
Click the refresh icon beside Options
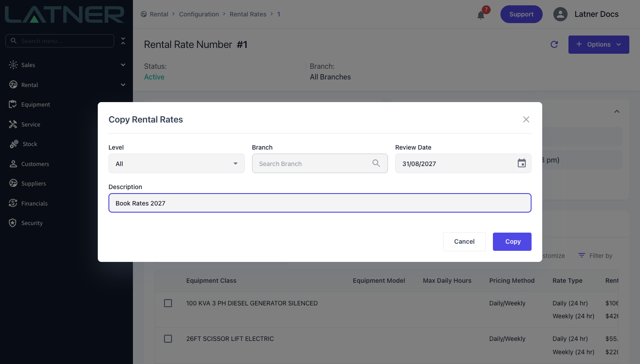pyautogui.click(x=554, y=44)
